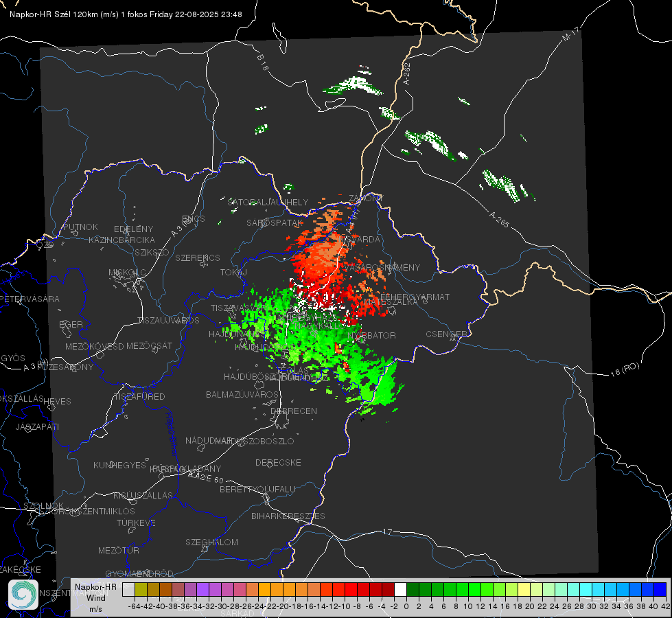Click the PUTNOK town label
Image resolution: width=672 pixels, height=618 pixels.
pyautogui.click(x=80, y=227)
